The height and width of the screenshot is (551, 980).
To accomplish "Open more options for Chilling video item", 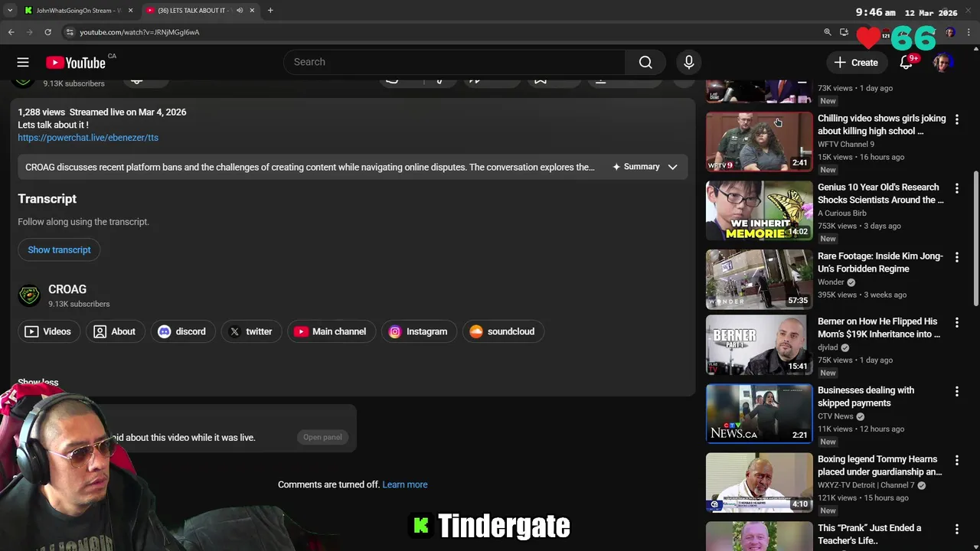I will [x=956, y=119].
